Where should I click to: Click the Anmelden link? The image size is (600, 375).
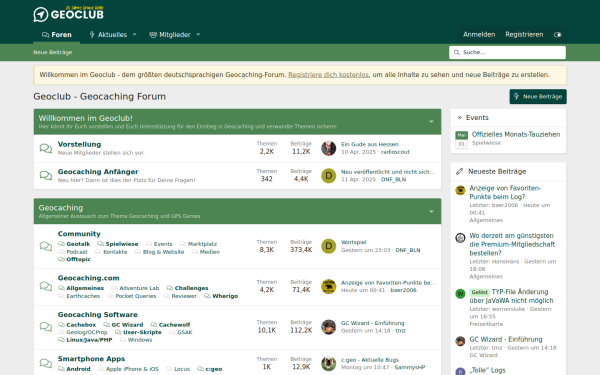tap(479, 35)
